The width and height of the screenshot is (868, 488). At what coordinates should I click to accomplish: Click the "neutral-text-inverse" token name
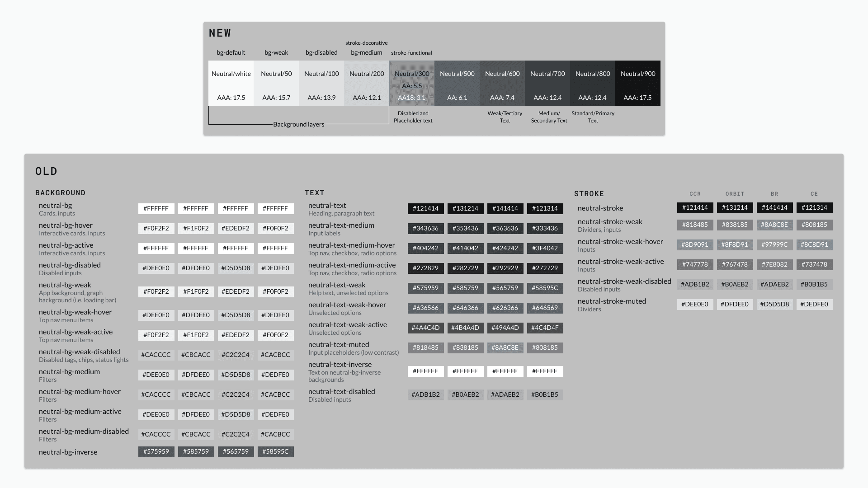(x=340, y=365)
